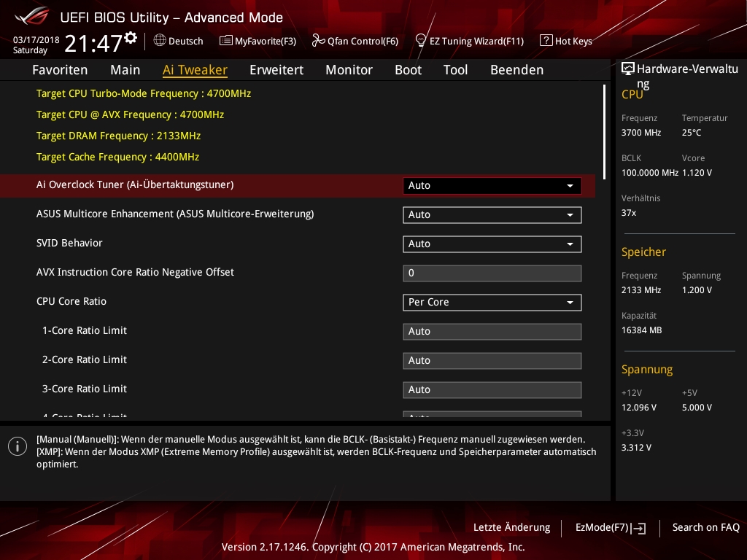
Task: Click the Vcore value 1.120 V
Action: (x=697, y=173)
